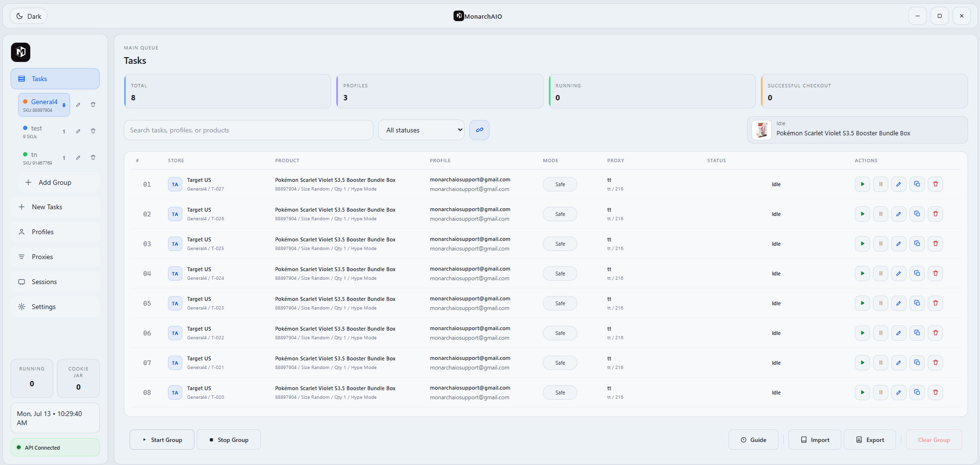Select the General4 task group
The width and height of the screenshot is (980, 465).
coord(44,105)
